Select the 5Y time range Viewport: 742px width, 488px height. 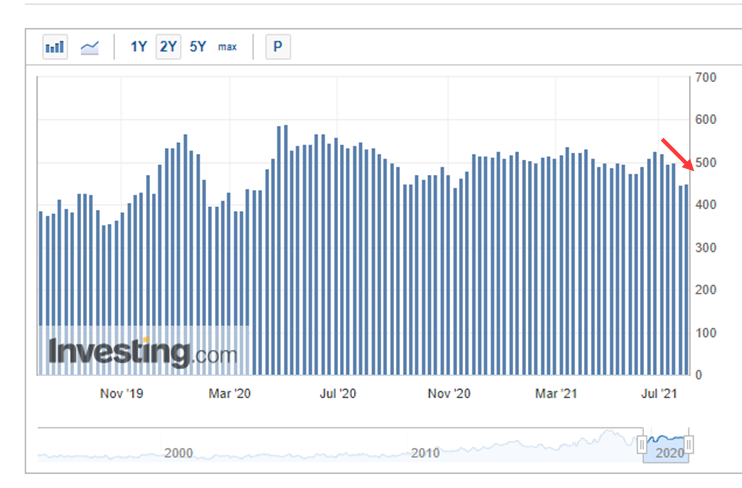198,47
